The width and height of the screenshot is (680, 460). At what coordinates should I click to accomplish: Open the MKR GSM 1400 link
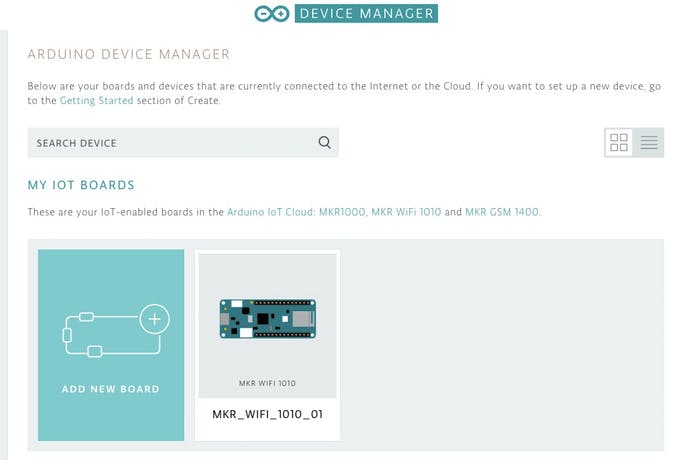click(502, 212)
